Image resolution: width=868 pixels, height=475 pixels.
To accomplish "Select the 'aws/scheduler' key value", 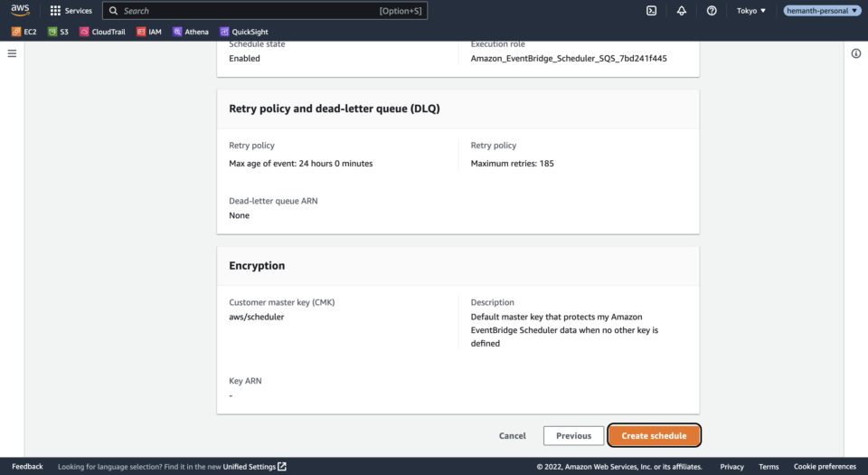I will coord(256,317).
